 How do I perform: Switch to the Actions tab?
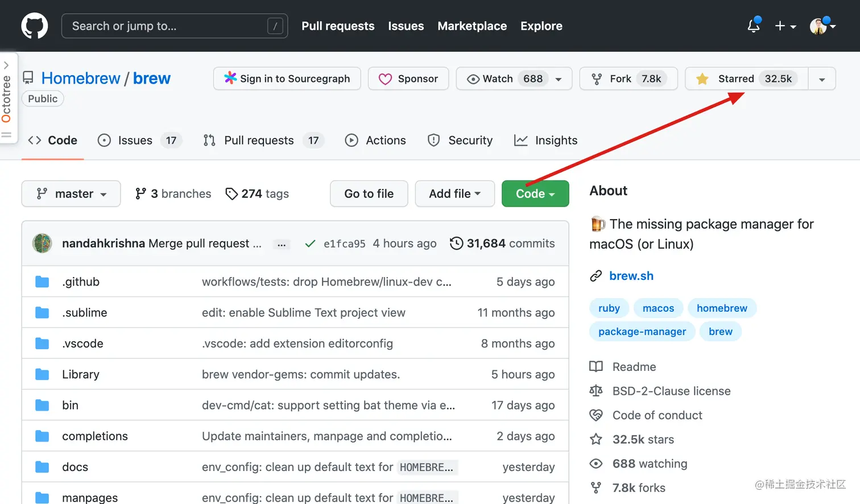(x=375, y=141)
